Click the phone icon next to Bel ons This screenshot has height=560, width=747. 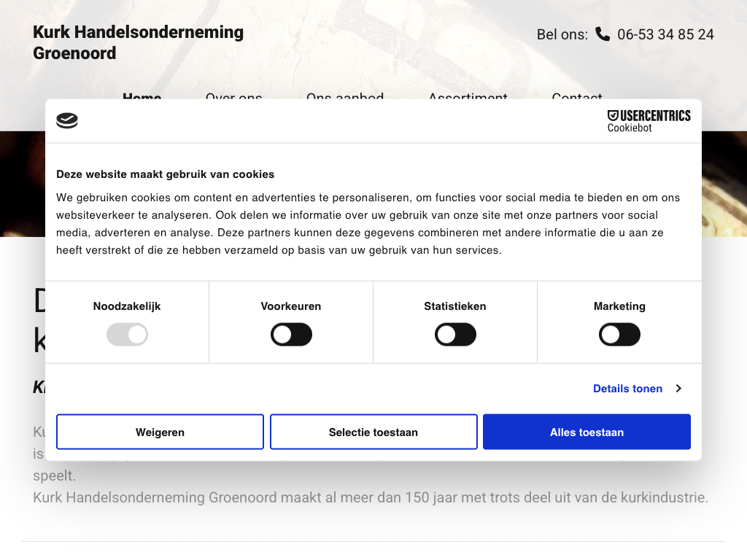(x=603, y=34)
